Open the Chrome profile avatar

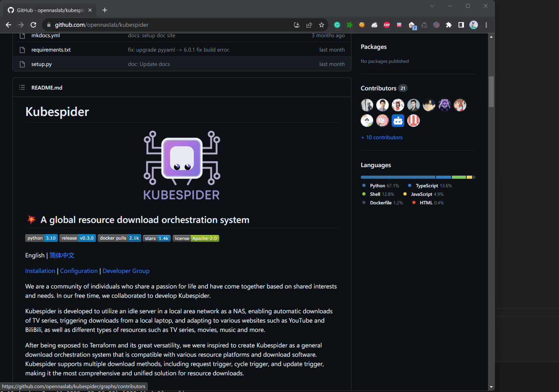click(474, 25)
